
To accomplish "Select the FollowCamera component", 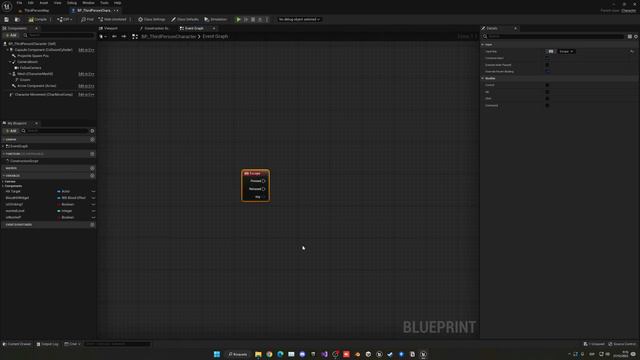I will [x=31, y=68].
